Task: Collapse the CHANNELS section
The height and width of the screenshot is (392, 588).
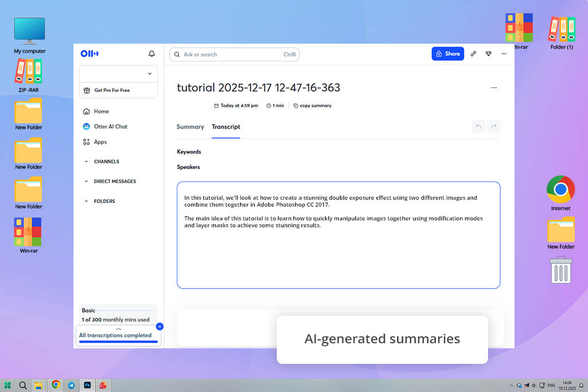Action: 86,161
